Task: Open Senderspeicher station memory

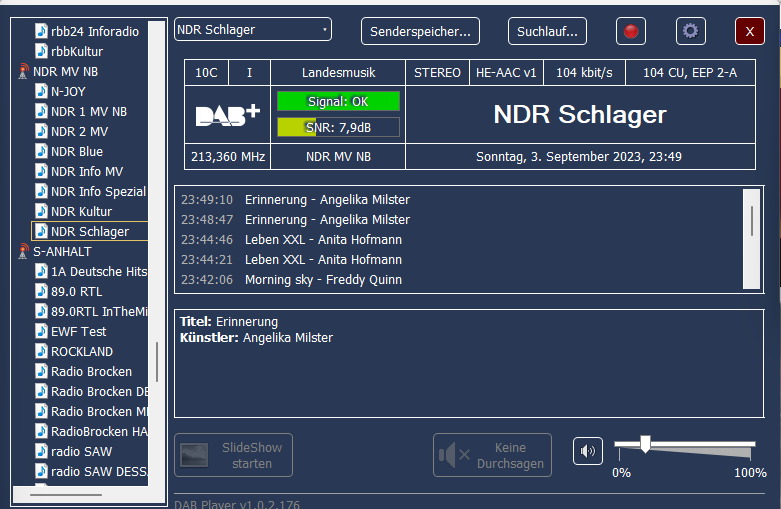Action: point(420,31)
